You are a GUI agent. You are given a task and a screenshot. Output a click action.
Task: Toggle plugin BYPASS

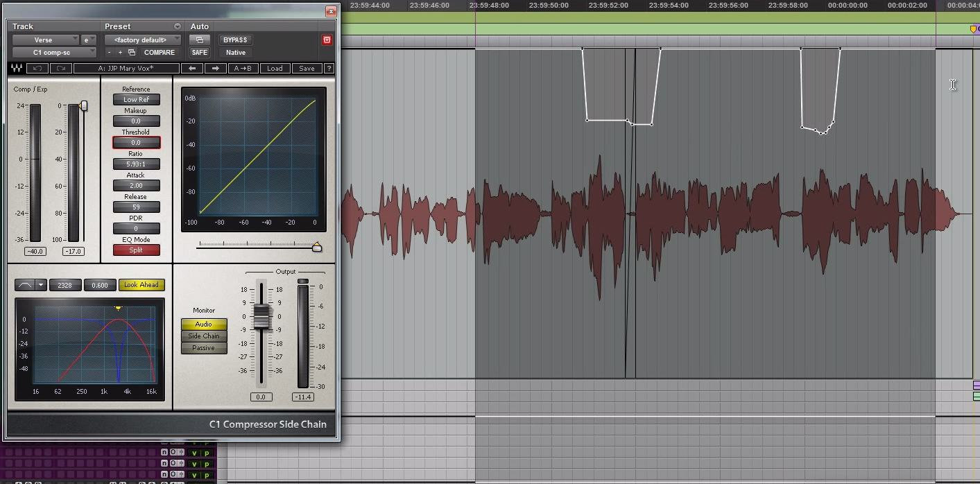pos(235,40)
